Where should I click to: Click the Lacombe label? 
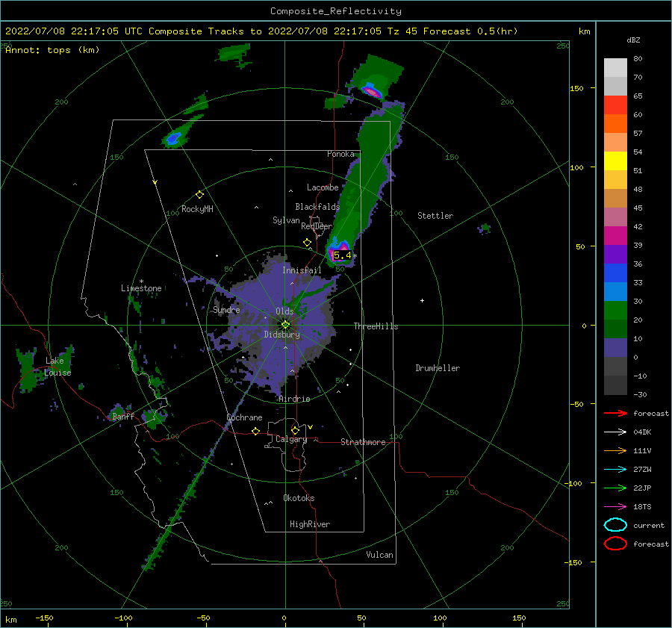point(323,187)
